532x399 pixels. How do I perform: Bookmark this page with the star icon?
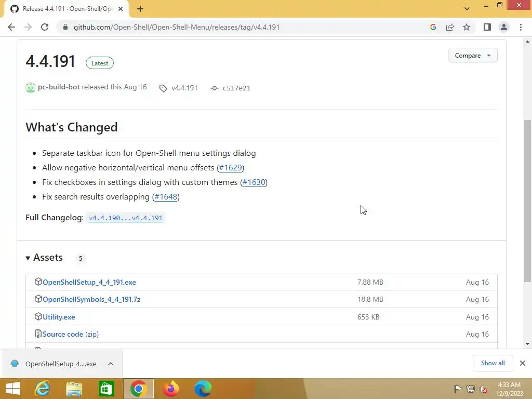[x=467, y=27]
